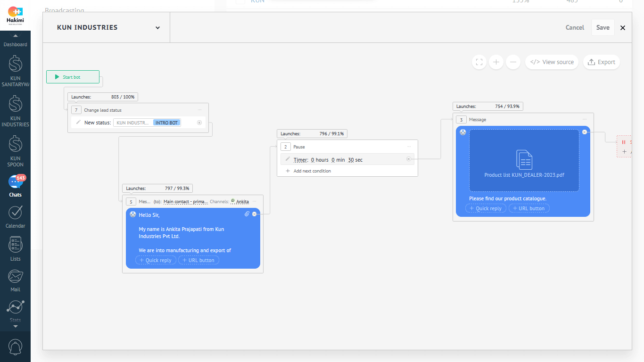Screen dimensions: 644x362
Task: Click the Hello Sir message output connector
Action: (255, 214)
